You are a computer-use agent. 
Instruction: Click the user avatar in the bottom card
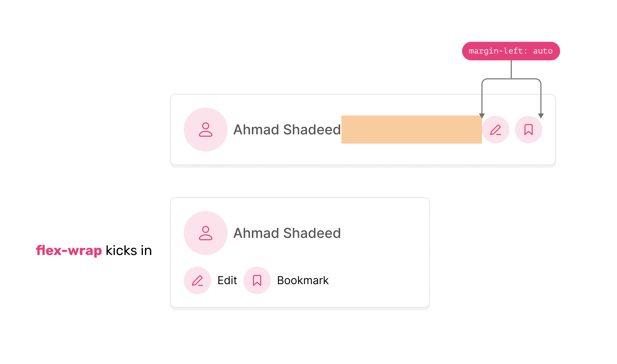point(206,233)
